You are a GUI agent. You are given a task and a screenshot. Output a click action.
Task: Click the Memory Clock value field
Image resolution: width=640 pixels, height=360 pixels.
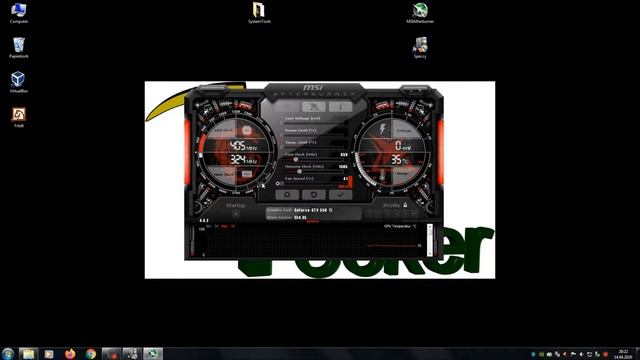click(x=343, y=167)
